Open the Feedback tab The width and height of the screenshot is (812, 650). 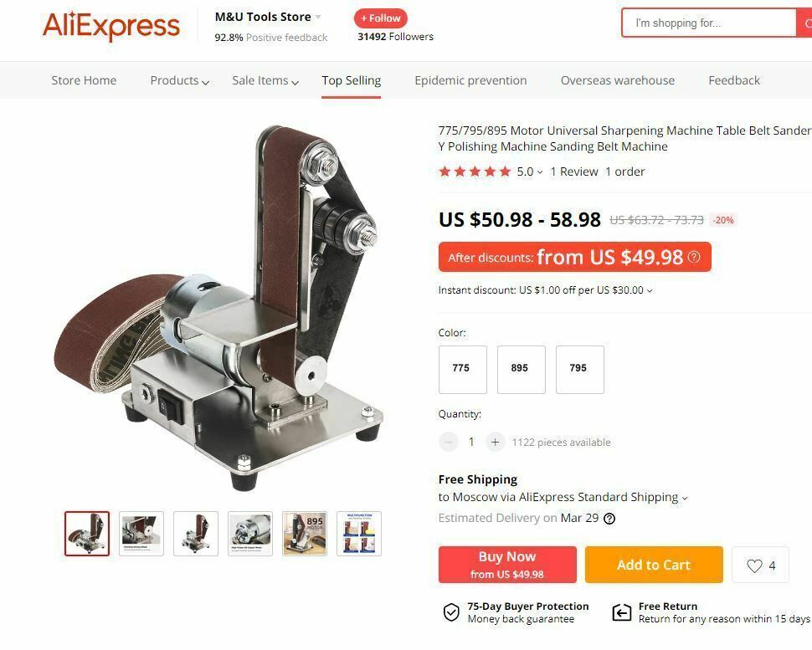click(734, 80)
